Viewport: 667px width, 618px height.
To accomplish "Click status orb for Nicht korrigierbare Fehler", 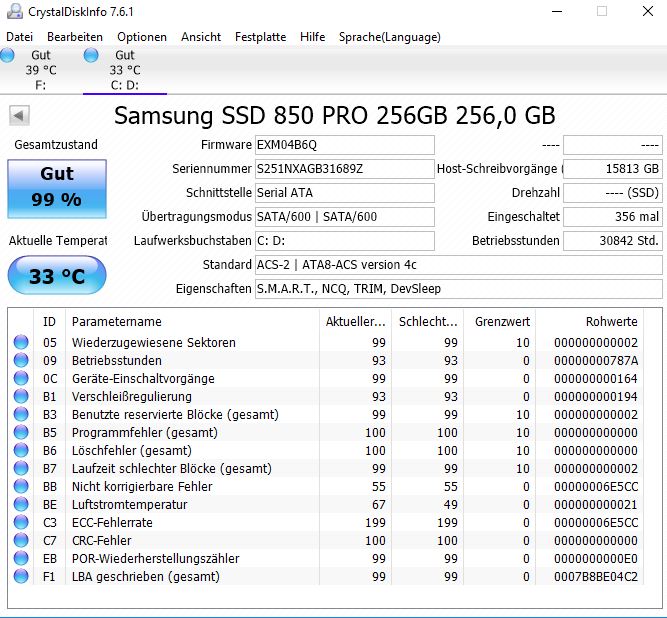I will (21, 486).
